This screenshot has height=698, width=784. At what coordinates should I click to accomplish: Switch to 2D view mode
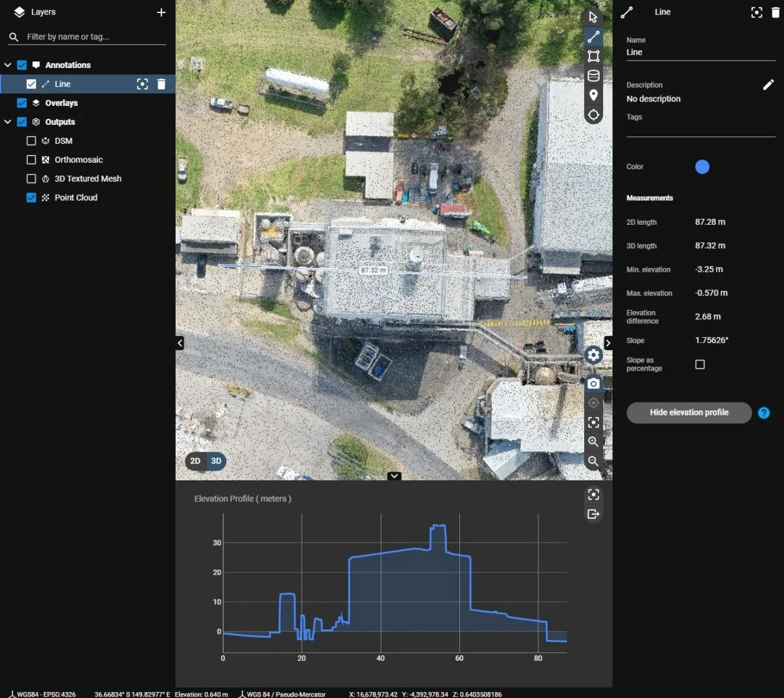click(195, 461)
